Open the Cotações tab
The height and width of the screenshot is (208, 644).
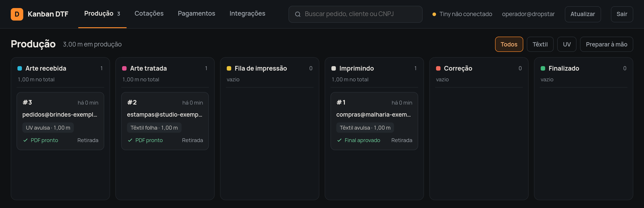coord(149,13)
